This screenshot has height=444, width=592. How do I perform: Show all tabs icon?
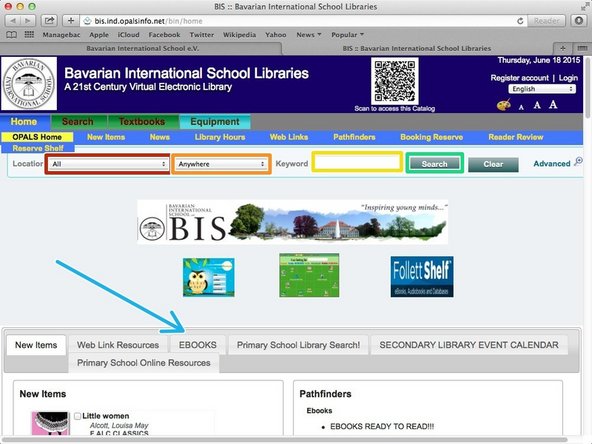(x=582, y=48)
